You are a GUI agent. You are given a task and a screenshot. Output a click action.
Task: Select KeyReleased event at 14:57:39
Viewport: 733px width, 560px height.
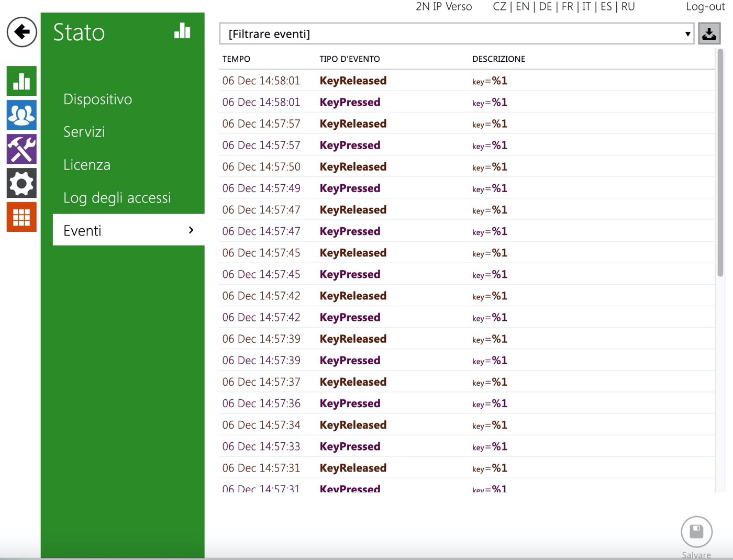467,339
